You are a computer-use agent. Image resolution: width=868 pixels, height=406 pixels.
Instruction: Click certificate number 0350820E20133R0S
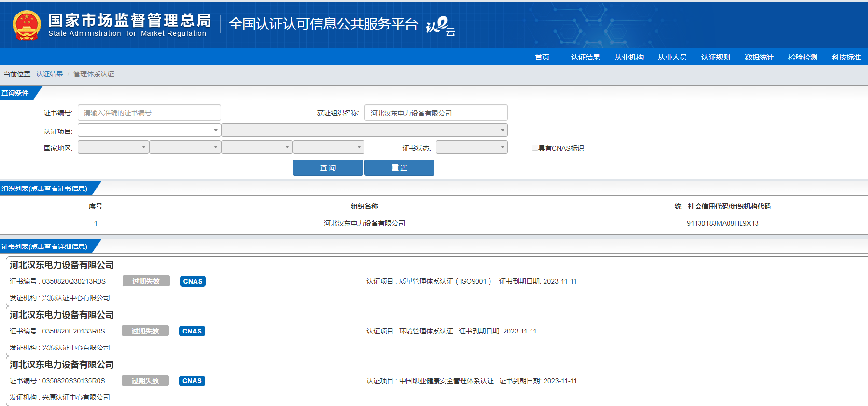coord(73,331)
